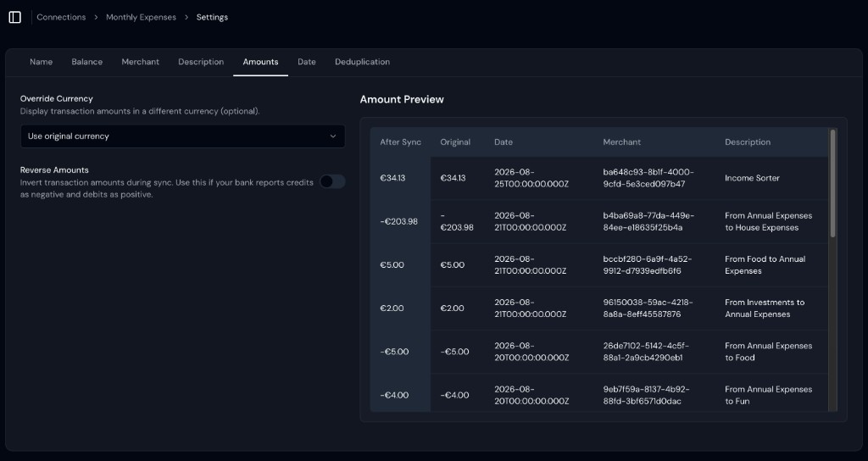Click 'From Investments to Annual Expenses'

point(765,308)
